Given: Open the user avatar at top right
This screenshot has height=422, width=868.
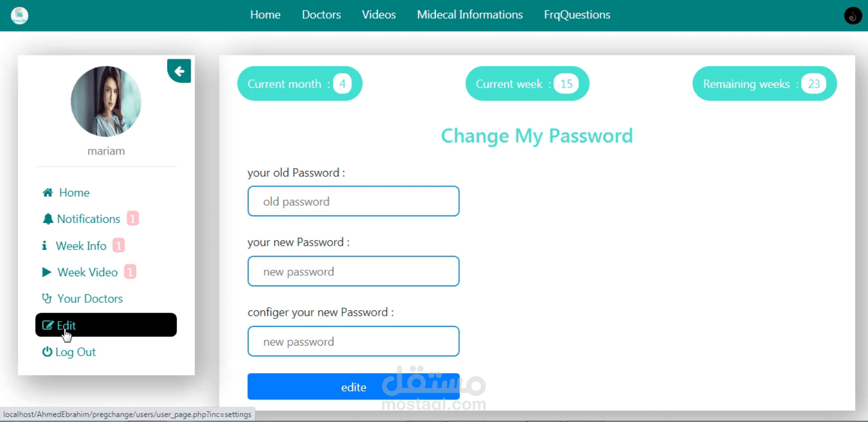Looking at the screenshot, I should [853, 15].
